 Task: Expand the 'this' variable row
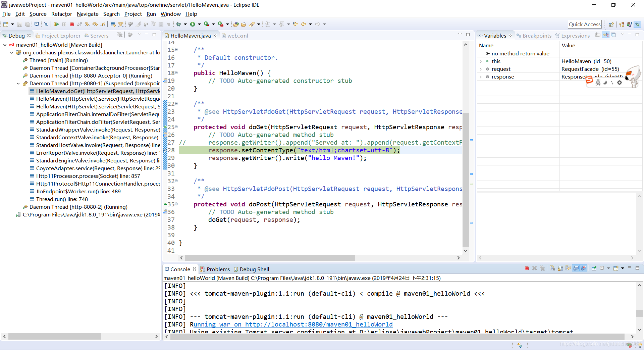pos(481,61)
